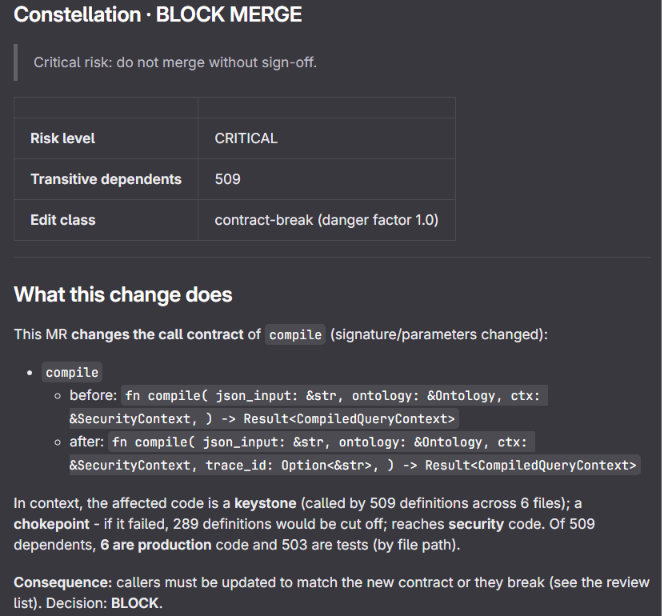The width and height of the screenshot is (662, 616).
Task: Click the bold BLOCK decision word
Action: (136, 603)
